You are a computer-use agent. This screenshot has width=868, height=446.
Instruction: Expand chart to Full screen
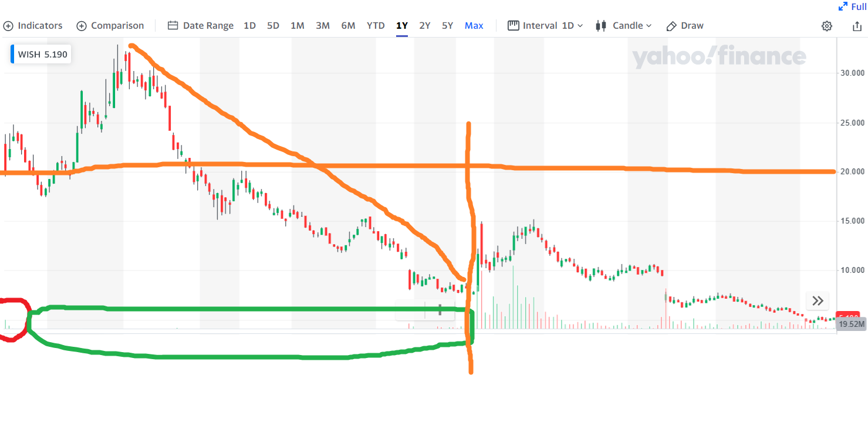pyautogui.click(x=853, y=6)
